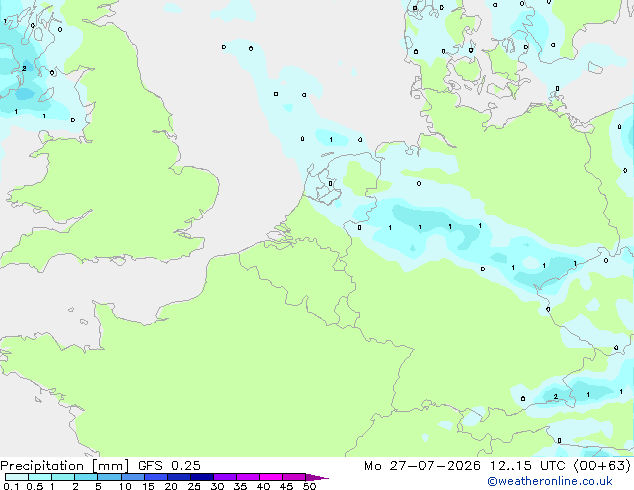The height and width of the screenshot is (490, 634).
Task: Pick the 35–40 mm legend swatch
Action: 248,477
